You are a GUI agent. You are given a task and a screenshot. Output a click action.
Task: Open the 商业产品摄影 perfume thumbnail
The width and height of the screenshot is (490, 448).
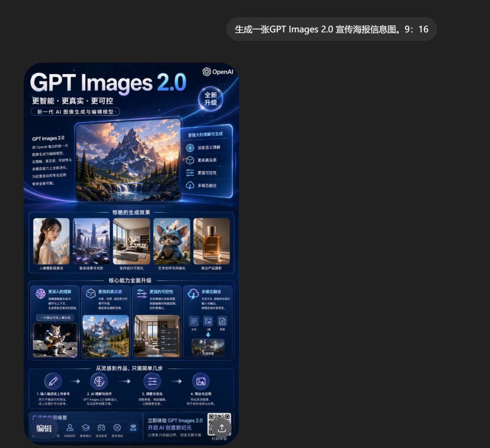tap(211, 241)
